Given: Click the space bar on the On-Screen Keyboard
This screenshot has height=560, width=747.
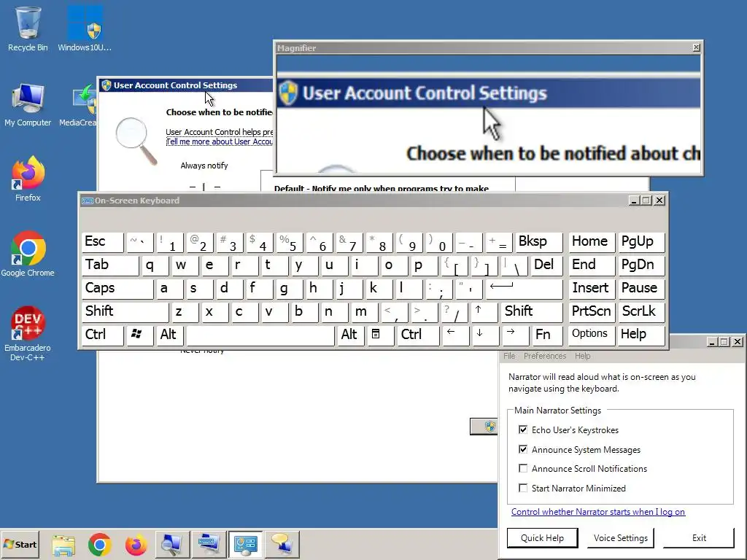Looking at the screenshot, I should (260, 335).
